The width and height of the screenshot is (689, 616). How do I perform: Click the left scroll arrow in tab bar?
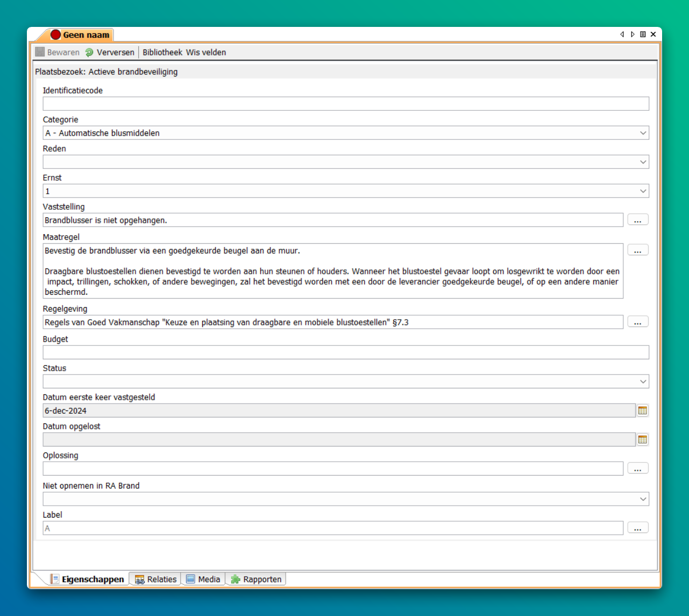[622, 34]
